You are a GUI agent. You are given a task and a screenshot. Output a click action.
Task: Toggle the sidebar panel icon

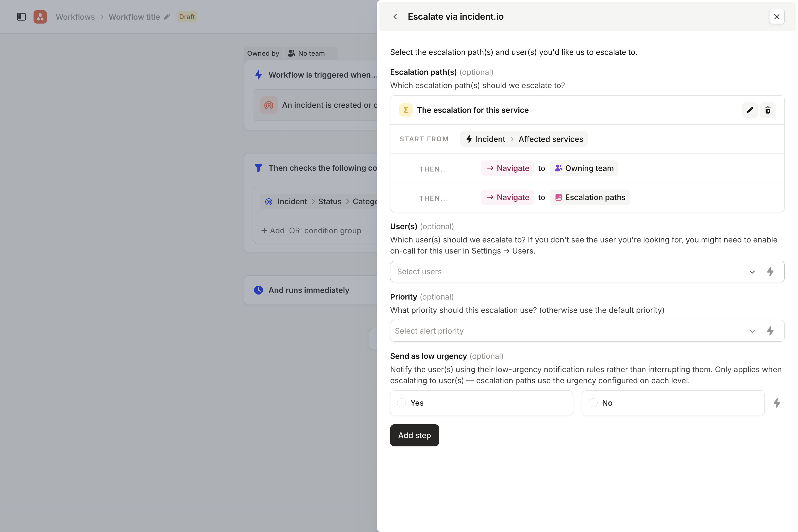[21, 17]
